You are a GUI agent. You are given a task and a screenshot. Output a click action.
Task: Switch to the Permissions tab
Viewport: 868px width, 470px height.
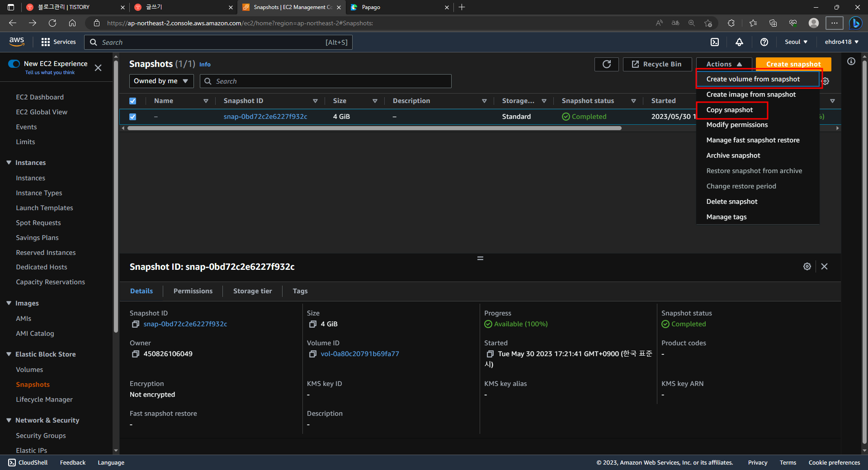pos(193,291)
